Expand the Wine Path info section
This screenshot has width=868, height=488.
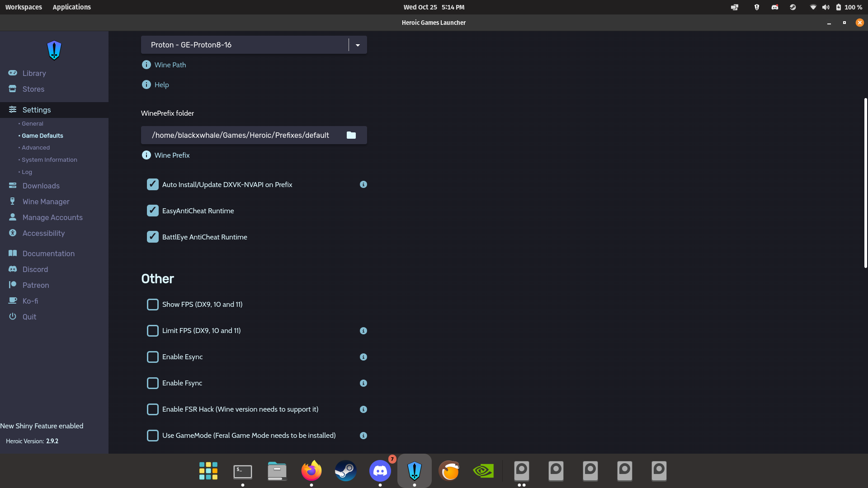coord(170,65)
